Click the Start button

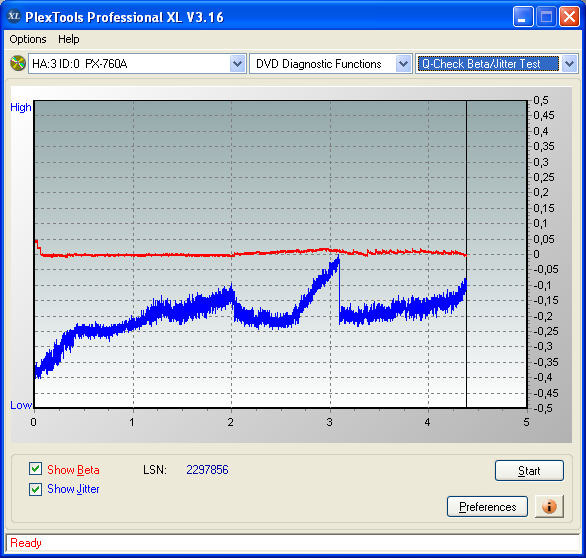point(529,471)
